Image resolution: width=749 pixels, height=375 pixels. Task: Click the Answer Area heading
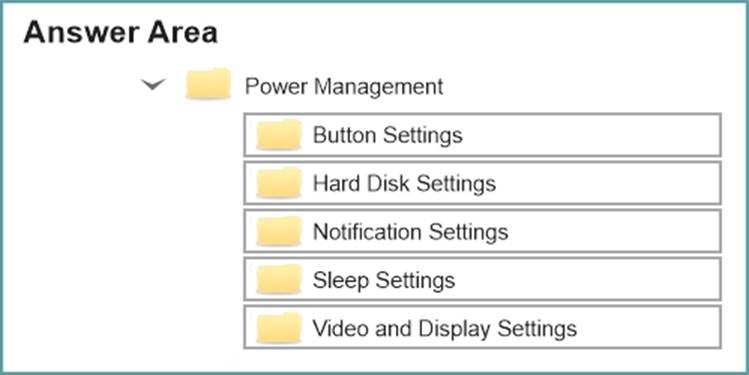(x=120, y=33)
